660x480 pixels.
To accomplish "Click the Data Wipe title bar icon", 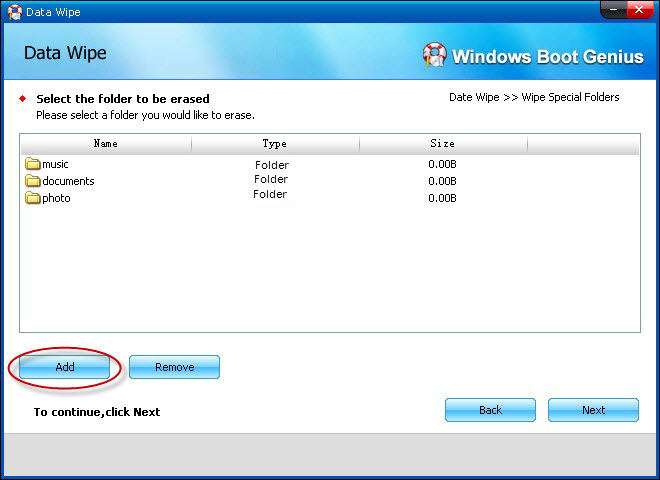I will click(x=15, y=12).
